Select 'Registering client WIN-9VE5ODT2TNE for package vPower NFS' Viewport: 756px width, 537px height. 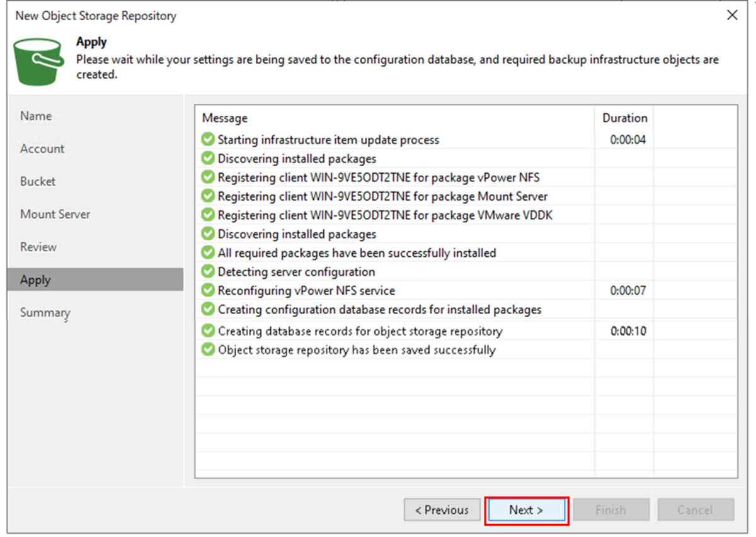pyautogui.click(x=466, y=177)
